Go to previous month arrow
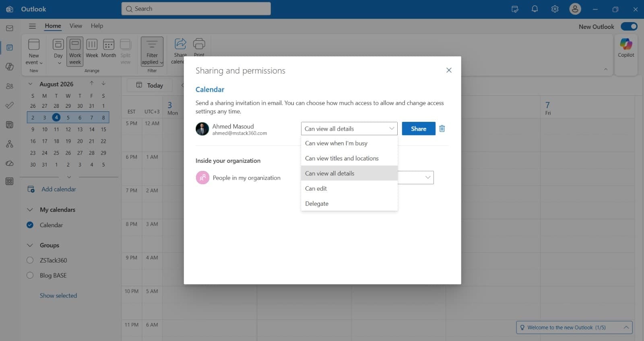The image size is (644, 341). [x=92, y=83]
